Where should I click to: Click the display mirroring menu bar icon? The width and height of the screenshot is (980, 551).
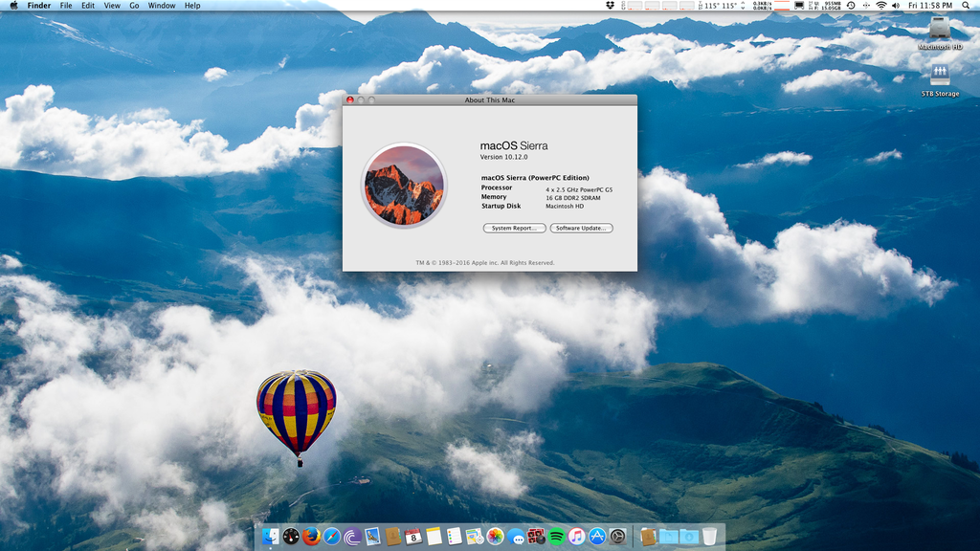click(x=799, y=5)
